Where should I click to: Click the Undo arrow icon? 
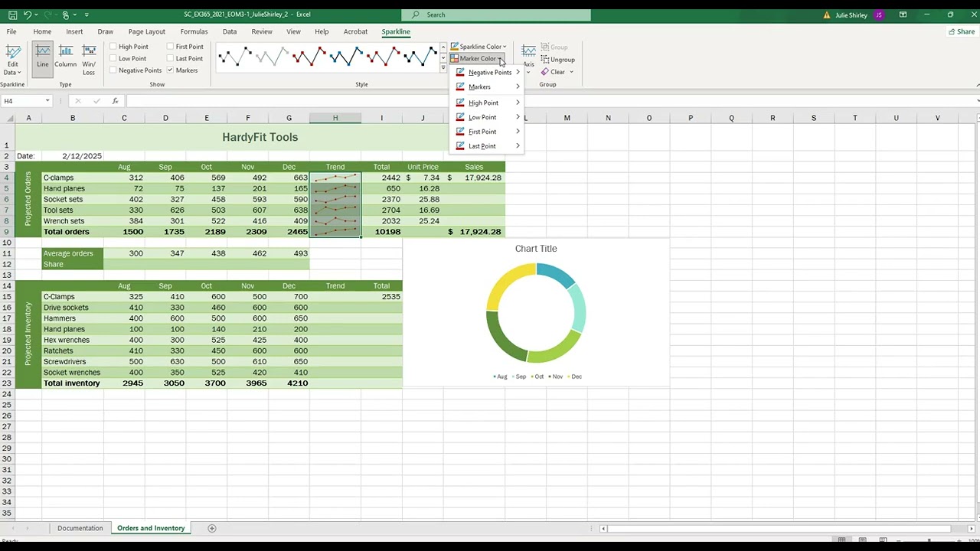(28, 15)
